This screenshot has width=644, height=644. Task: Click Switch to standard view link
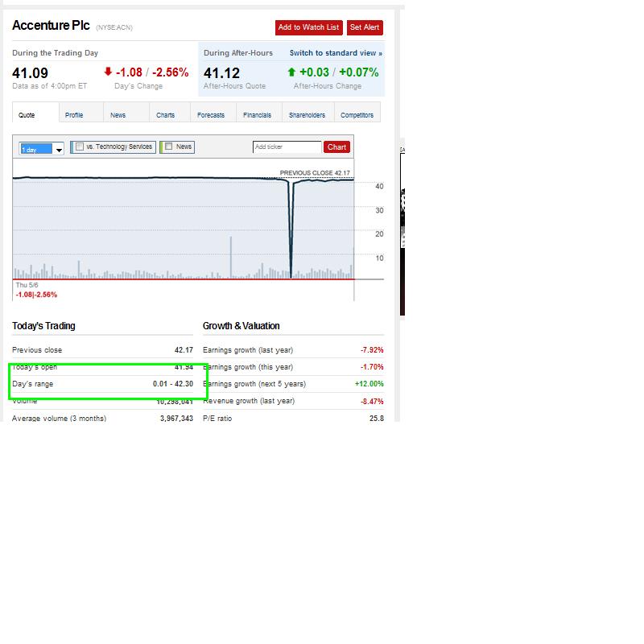tap(336, 53)
